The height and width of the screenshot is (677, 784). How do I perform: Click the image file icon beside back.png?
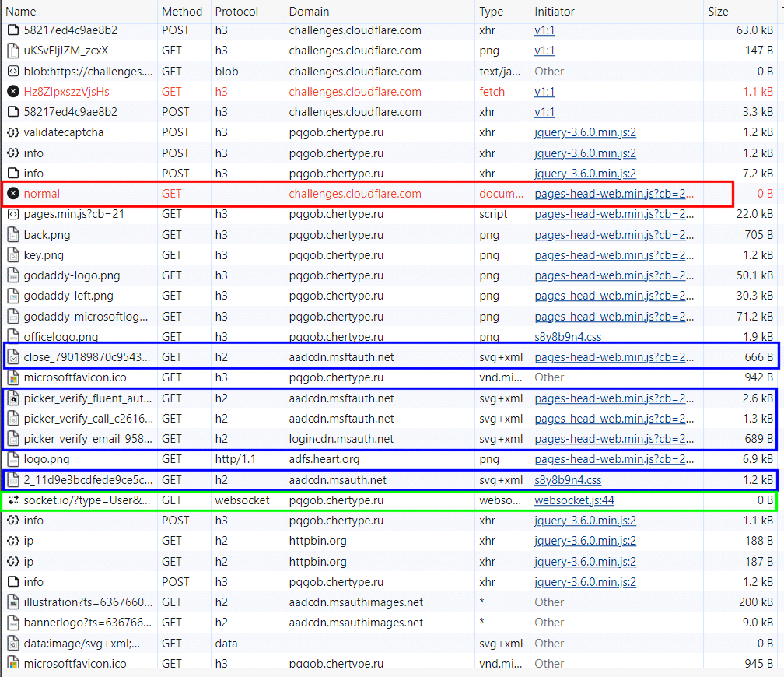(13, 235)
